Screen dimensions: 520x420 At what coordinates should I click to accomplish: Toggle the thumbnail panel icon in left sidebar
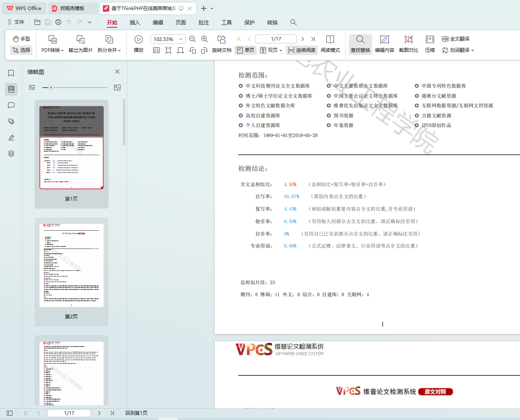click(11, 89)
